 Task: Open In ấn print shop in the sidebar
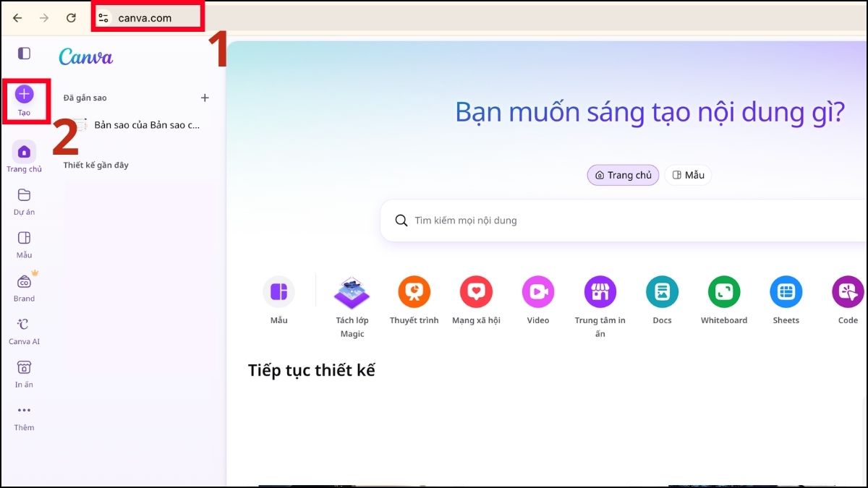25,374
